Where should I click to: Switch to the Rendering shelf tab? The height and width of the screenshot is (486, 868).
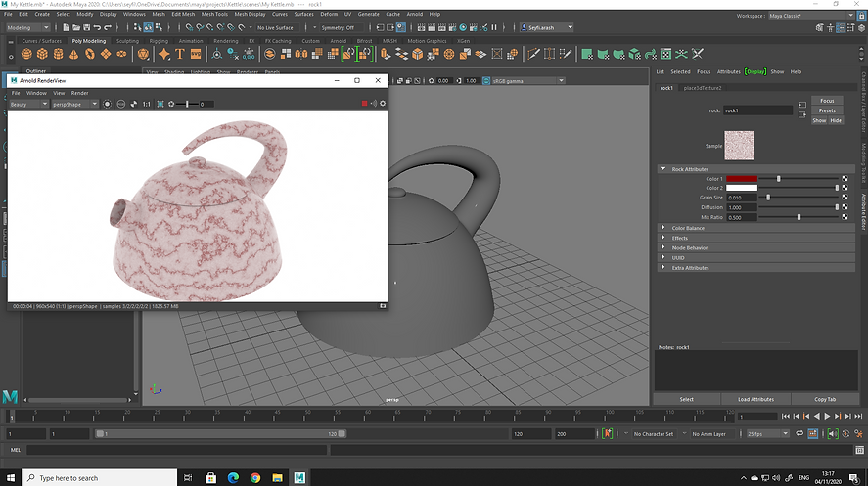(x=226, y=41)
